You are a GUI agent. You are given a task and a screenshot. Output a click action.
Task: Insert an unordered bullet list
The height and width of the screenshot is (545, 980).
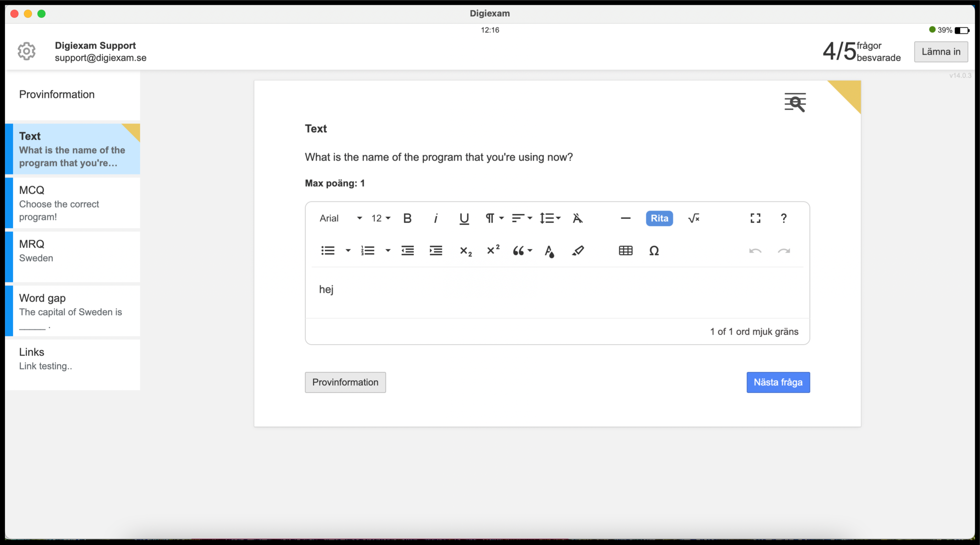(x=327, y=251)
